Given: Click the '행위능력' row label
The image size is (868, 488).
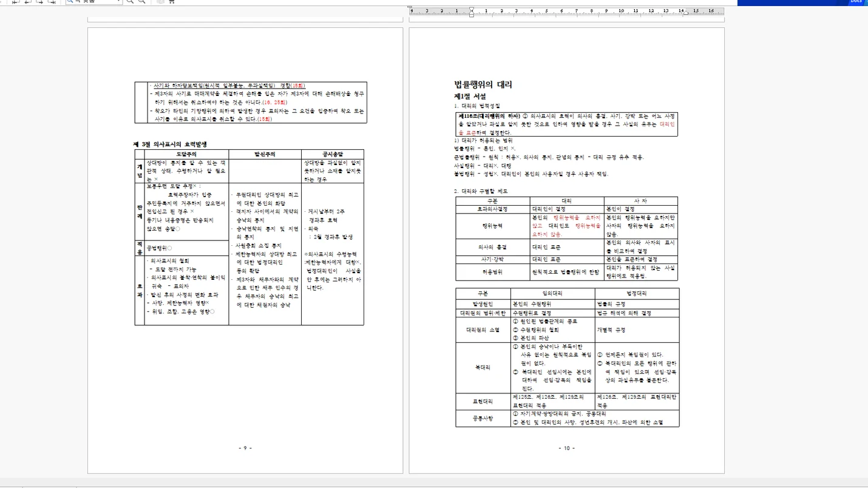Looking at the screenshot, I should 492,225.
